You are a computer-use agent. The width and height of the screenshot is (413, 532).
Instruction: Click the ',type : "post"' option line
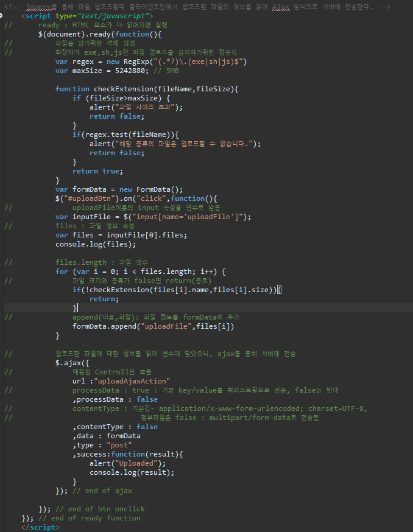pyautogui.click(x=102, y=446)
